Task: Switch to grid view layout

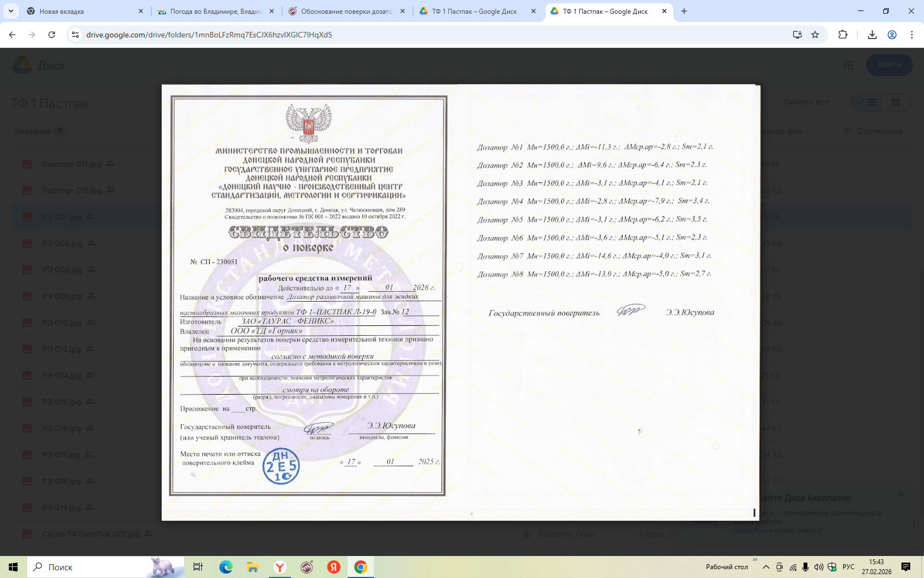Action: pyautogui.click(x=895, y=102)
